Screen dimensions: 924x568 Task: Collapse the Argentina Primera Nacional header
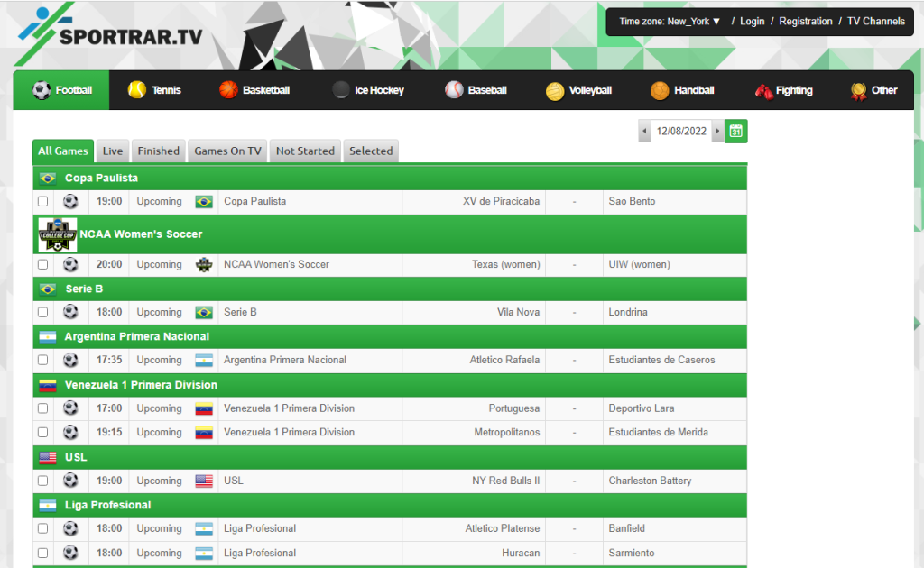[390, 336]
